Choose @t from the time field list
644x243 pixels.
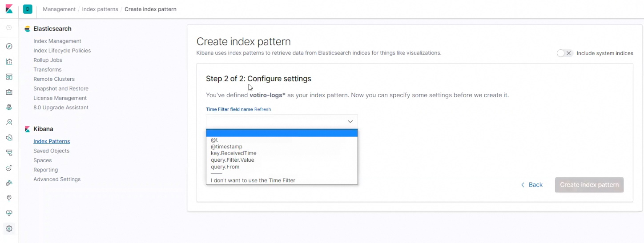282,140
